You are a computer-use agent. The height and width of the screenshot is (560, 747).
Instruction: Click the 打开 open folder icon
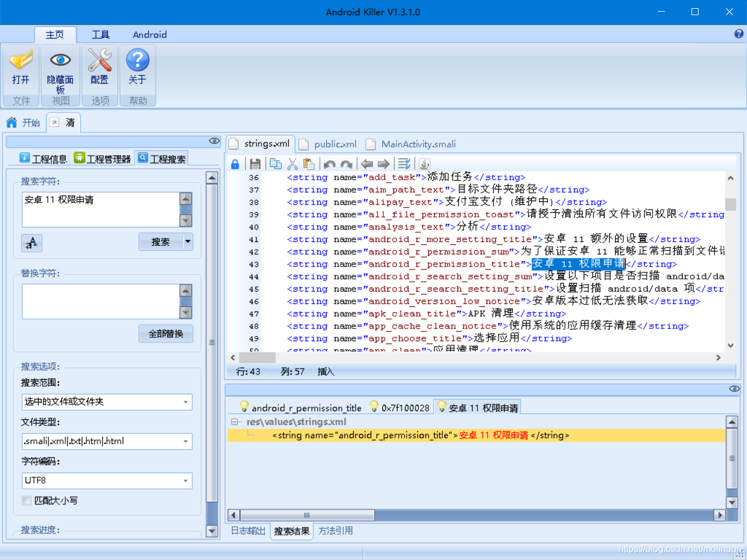pyautogui.click(x=21, y=60)
